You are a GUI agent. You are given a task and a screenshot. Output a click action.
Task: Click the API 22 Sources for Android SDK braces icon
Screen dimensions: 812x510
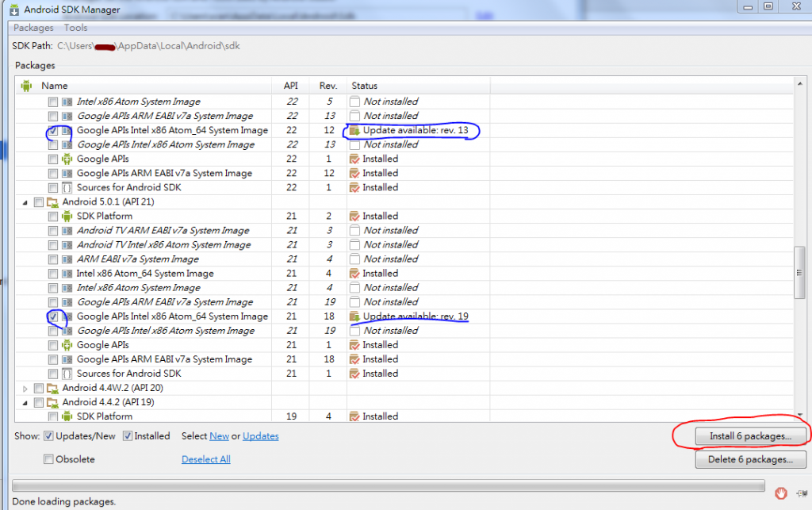[67, 187]
